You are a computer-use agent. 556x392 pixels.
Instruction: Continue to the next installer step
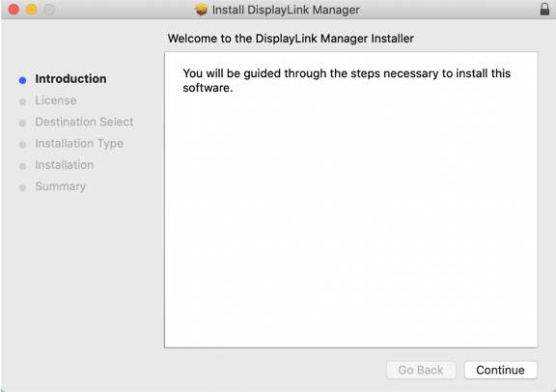coord(500,370)
